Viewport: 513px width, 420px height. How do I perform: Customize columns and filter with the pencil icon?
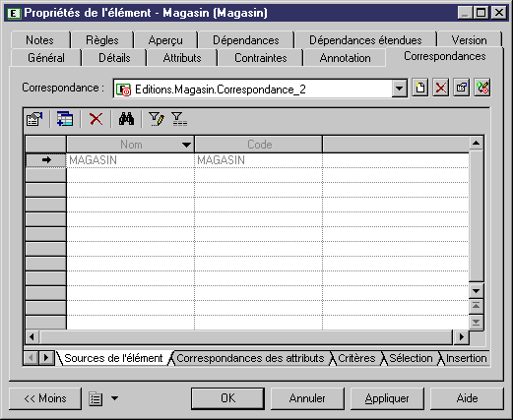click(x=157, y=119)
